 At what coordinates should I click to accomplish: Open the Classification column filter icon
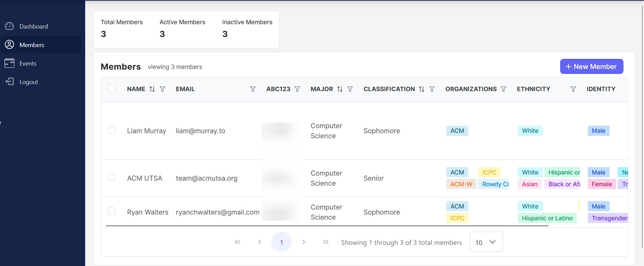point(432,89)
